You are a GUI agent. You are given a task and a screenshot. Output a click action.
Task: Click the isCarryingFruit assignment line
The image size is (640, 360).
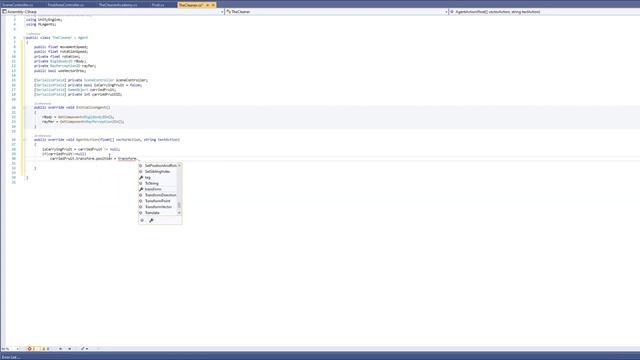(x=81, y=149)
